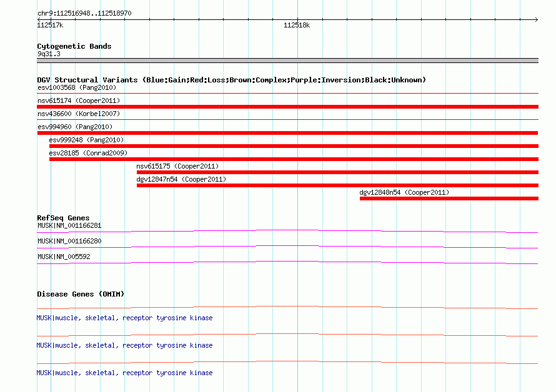Screen dimensions: 556x392
Task: Click the 112517k ruler tick label
Action: pos(50,25)
